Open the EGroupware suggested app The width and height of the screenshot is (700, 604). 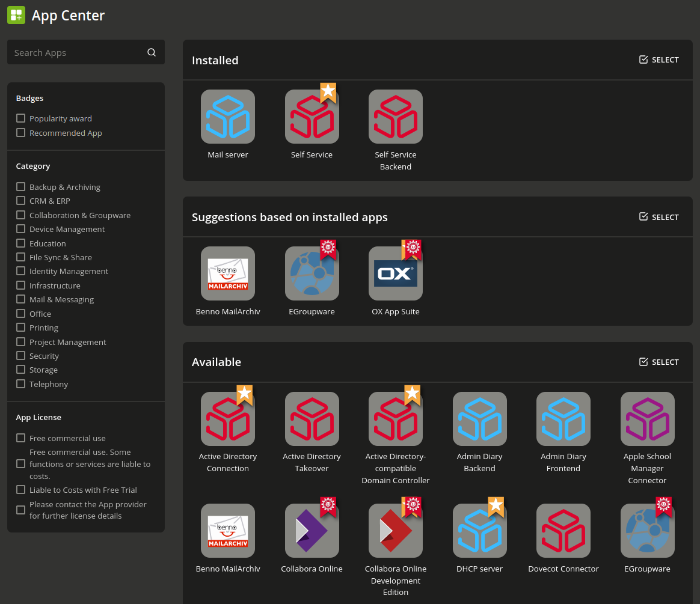coord(312,273)
